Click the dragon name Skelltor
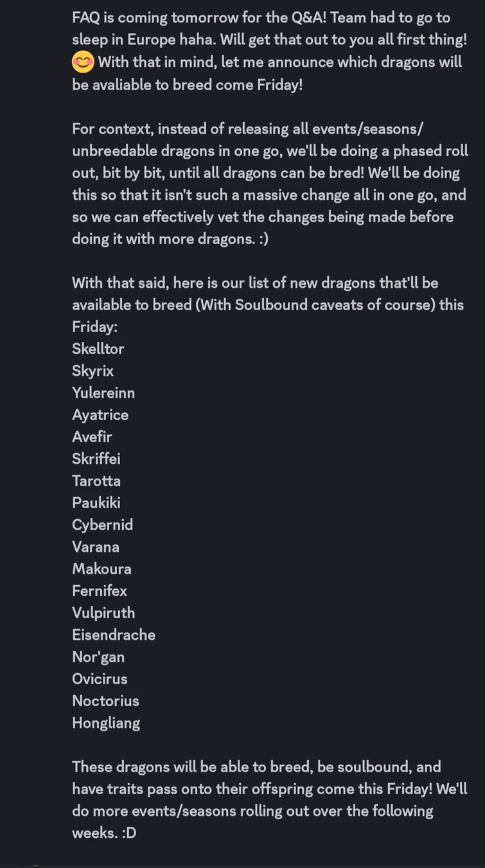The height and width of the screenshot is (868, 485). (98, 349)
